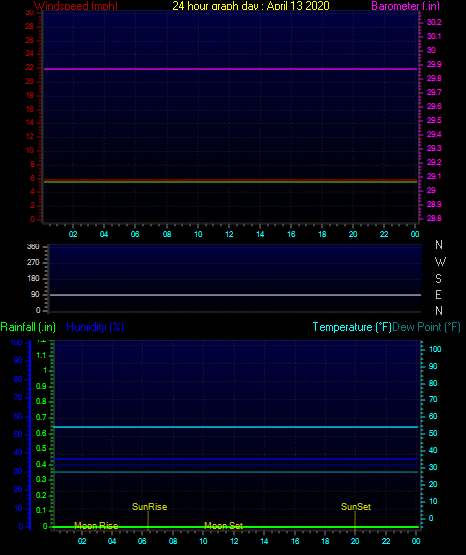Click the W compass direction label
Viewport: 466px width, 555px height.
(x=440, y=262)
